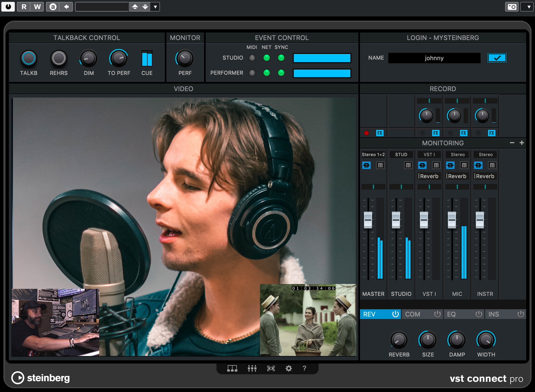Click the johnny name input field

(434, 58)
